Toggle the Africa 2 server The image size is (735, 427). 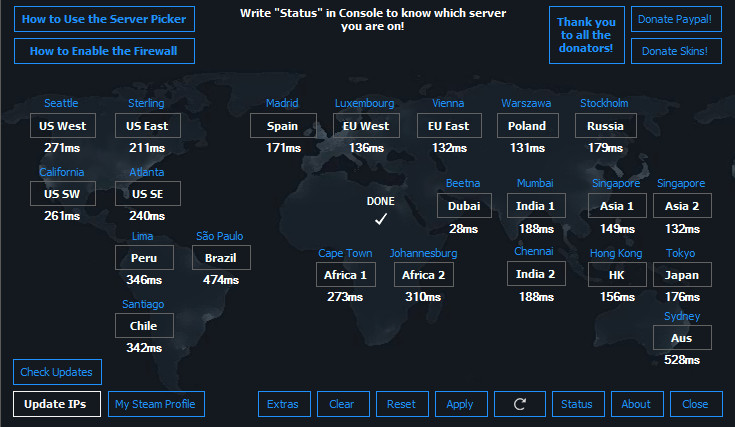tap(424, 275)
